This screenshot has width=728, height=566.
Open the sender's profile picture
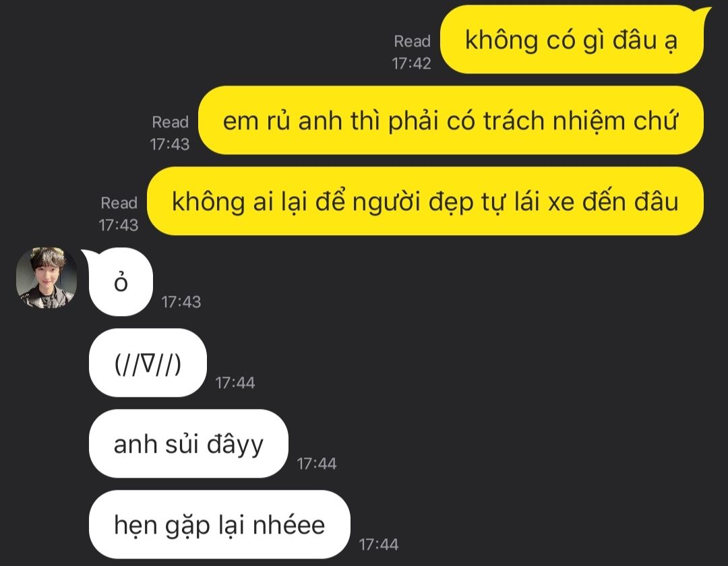pos(47,278)
